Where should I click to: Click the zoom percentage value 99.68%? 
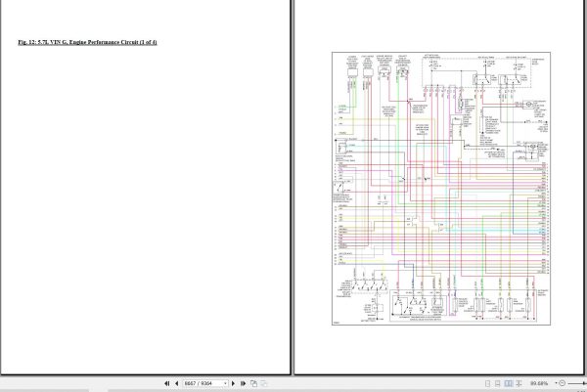coord(539,383)
